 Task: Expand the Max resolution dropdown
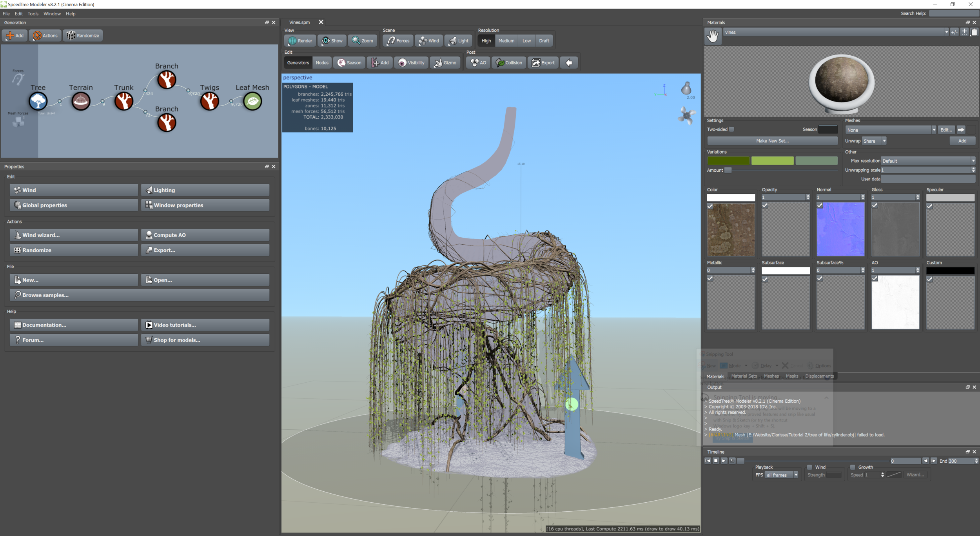point(973,161)
